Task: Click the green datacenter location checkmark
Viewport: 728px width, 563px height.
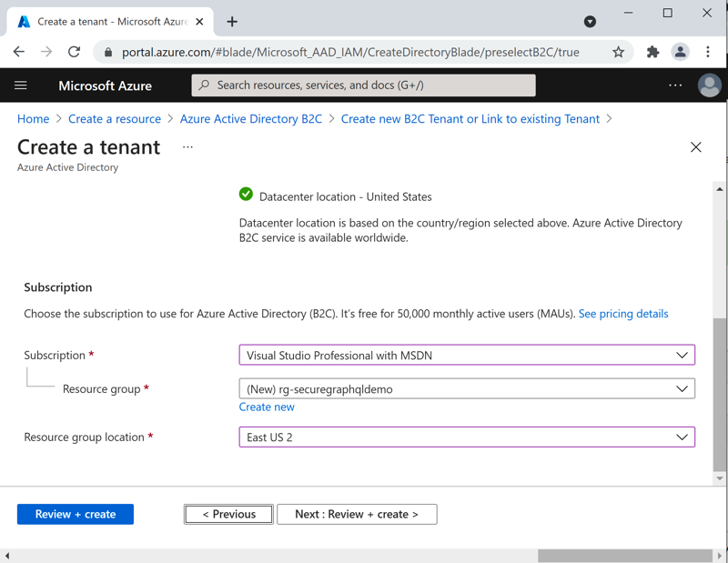Action: click(x=246, y=194)
